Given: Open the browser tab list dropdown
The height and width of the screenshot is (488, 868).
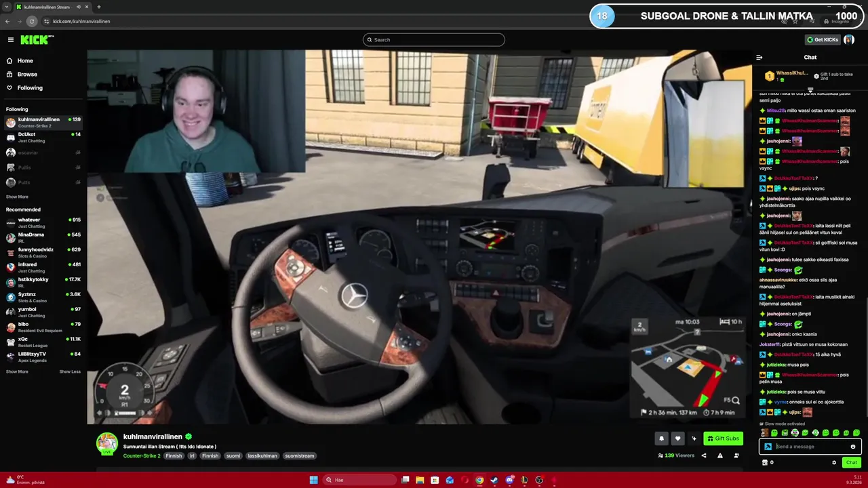Looking at the screenshot, I should 7,7.
